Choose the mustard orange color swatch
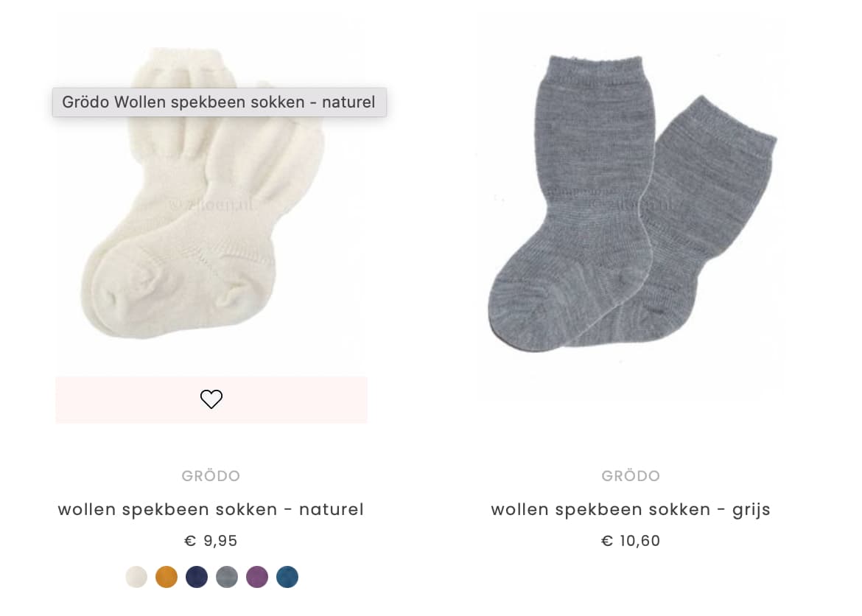862x616 pixels. (167, 577)
